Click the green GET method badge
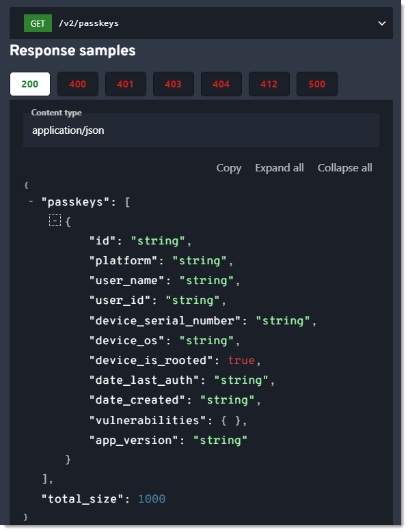 point(38,23)
